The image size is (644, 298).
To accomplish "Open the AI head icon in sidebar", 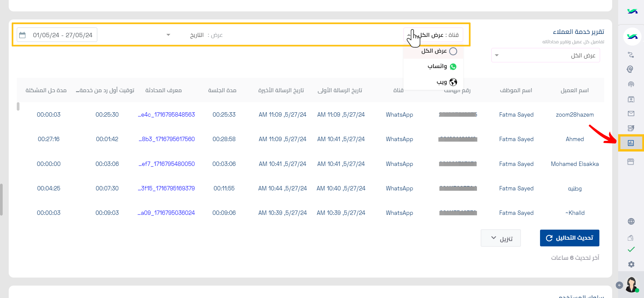I will point(630,69).
